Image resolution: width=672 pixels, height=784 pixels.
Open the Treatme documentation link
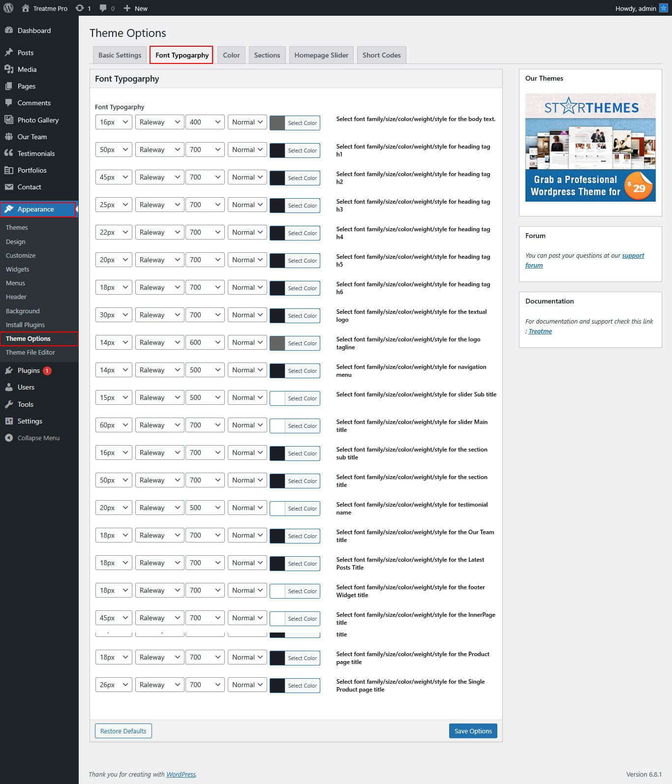click(x=540, y=331)
